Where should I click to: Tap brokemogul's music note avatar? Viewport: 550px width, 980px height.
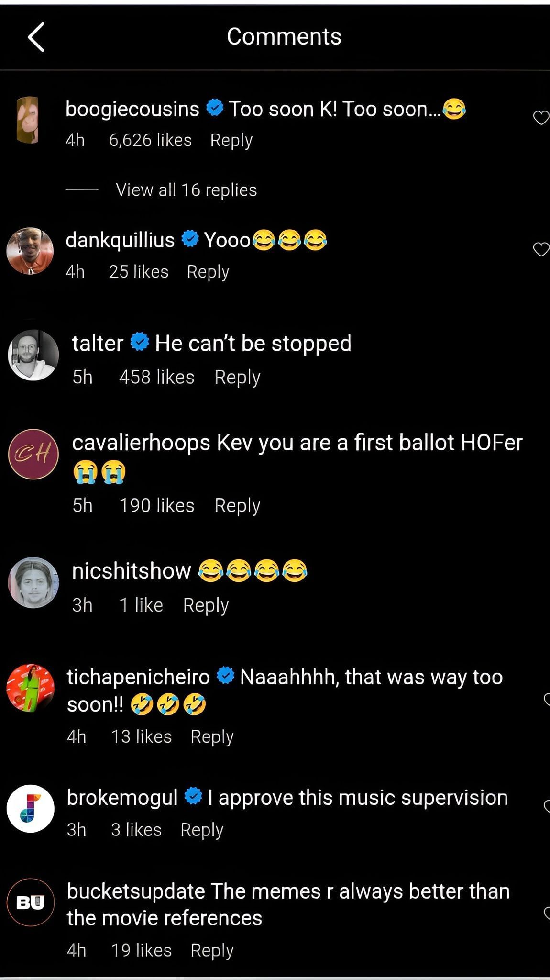tap(30, 809)
